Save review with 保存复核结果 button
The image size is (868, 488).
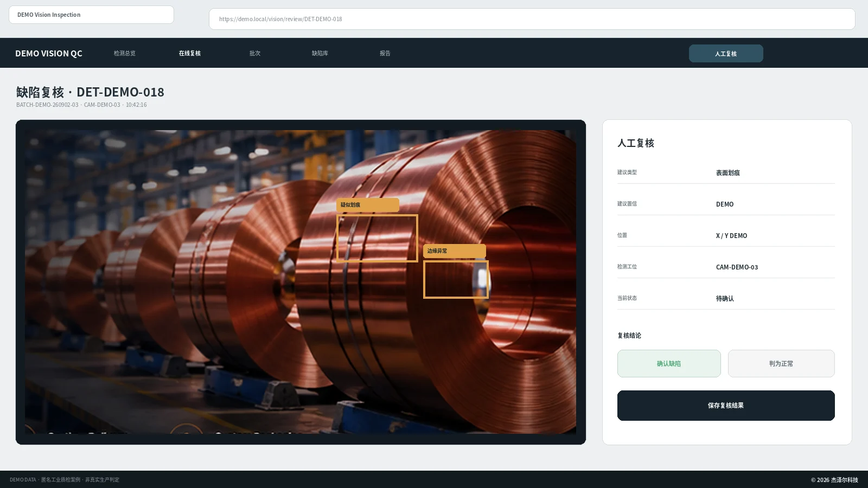coord(726,406)
